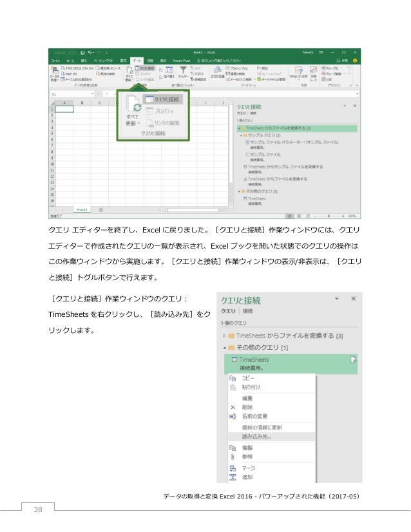The height and width of the screenshot is (532, 411).
Task: Switch to Normal view in the status bar
Action: 289,216
